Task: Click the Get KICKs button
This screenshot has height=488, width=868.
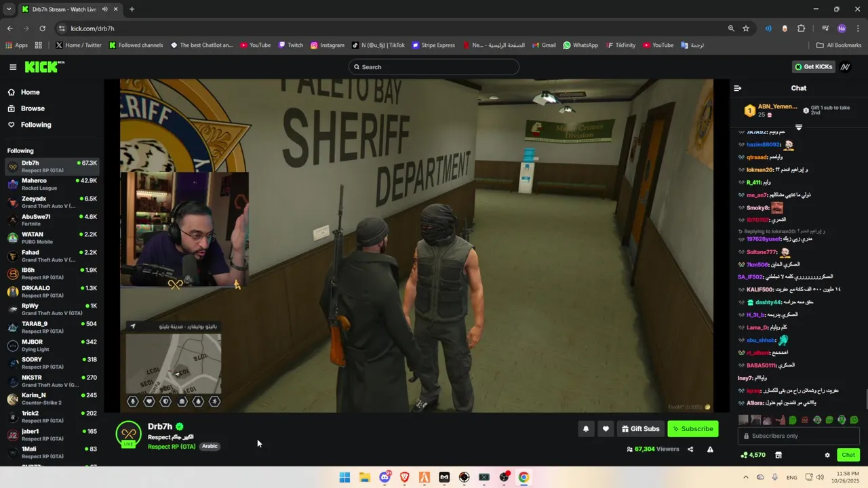Action: [x=813, y=67]
